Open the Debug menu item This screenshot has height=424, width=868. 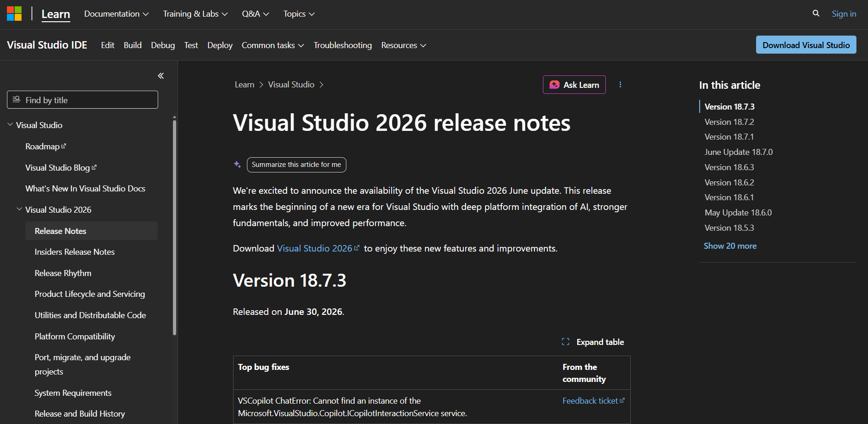[163, 45]
